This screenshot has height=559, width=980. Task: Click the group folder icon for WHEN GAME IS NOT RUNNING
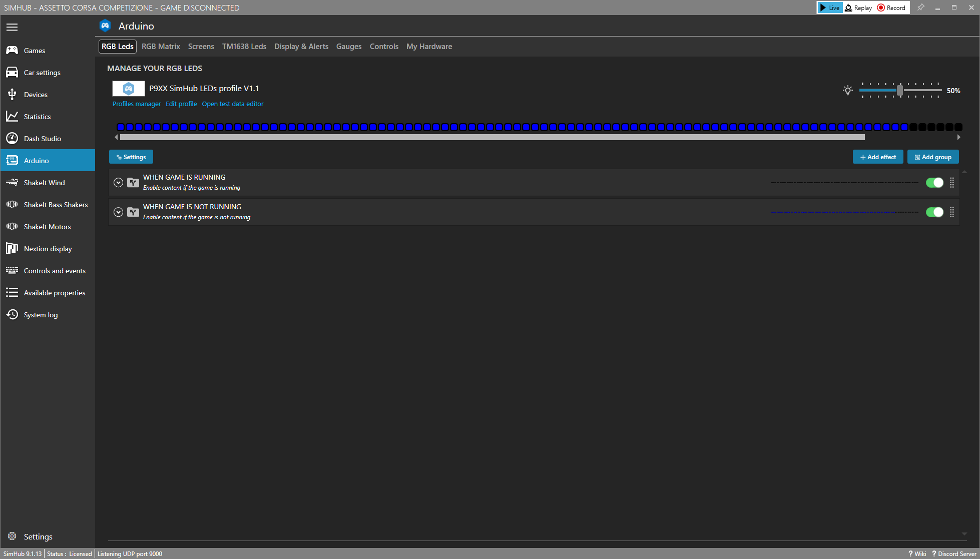(x=133, y=212)
